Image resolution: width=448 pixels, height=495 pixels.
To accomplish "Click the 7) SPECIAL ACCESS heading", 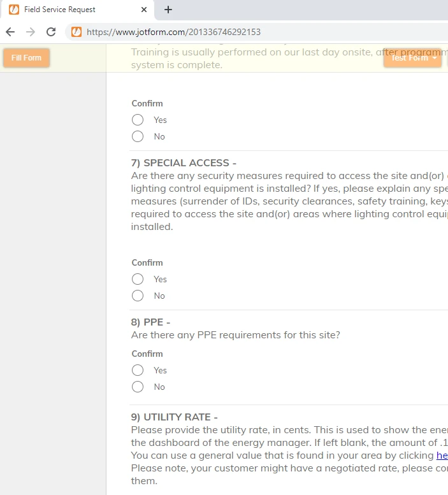I will click(184, 163).
